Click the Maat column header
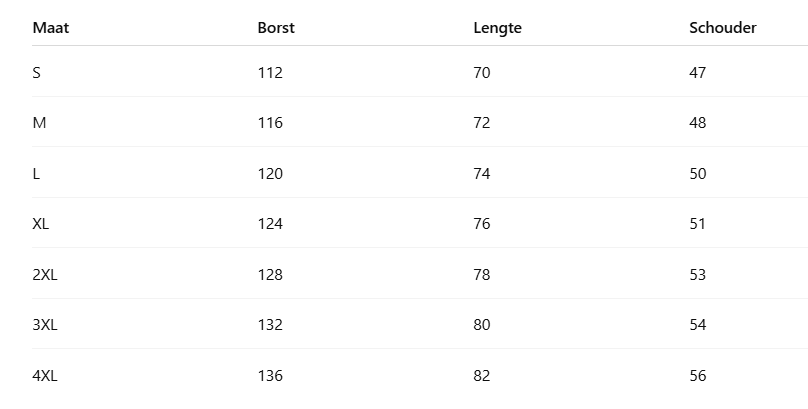This screenshot has width=808, height=409. [51, 28]
